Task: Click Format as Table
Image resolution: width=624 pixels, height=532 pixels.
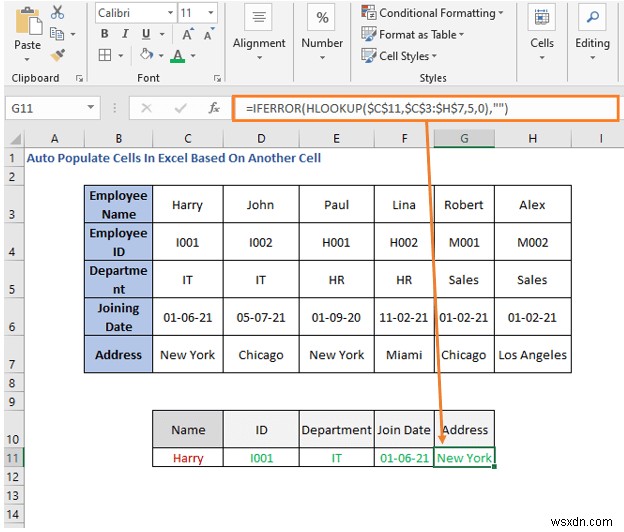Action: [x=413, y=35]
